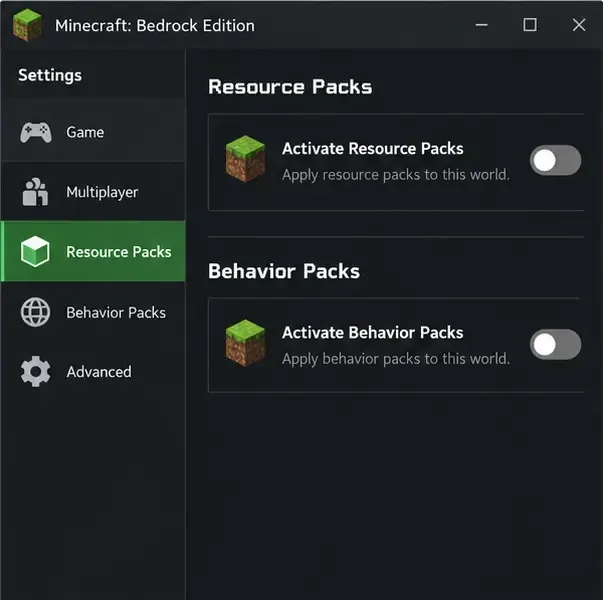Maximize the Minecraft window
Image resolution: width=603 pixels, height=600 pixels.
click(x=530, y=25)
